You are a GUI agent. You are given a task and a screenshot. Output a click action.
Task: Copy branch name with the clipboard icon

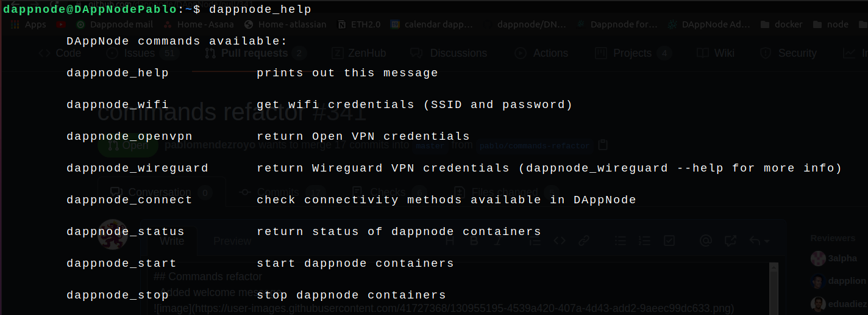[603, 145]
